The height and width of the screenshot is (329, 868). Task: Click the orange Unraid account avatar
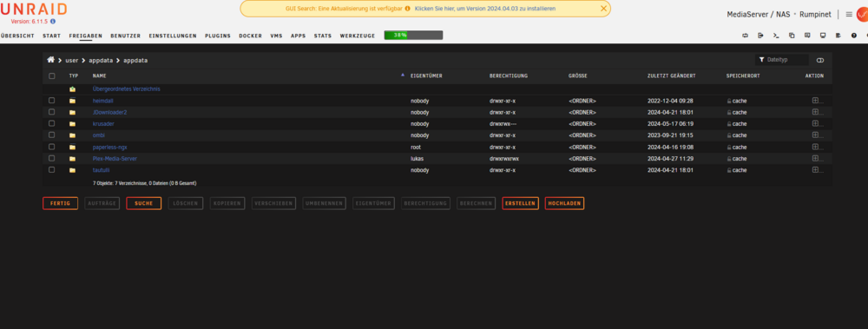click(x=862, y=15)
